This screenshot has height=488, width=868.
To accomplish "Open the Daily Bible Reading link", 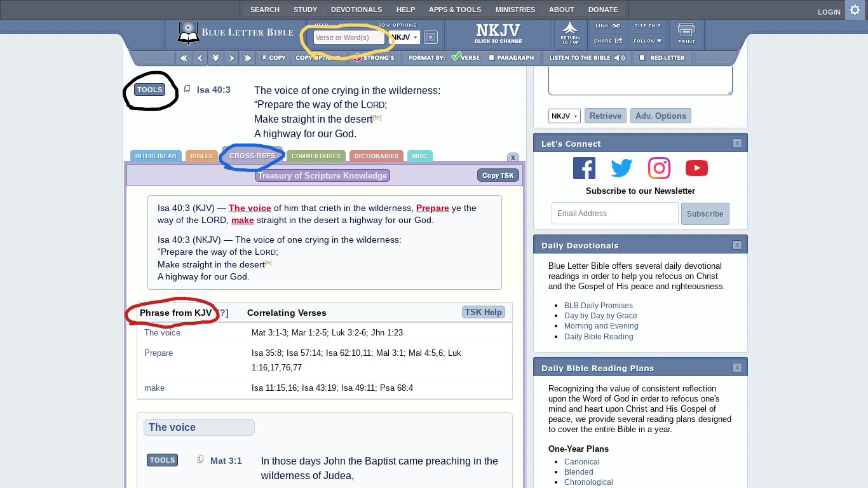I will pyautogui.click(x=598, y=337).
